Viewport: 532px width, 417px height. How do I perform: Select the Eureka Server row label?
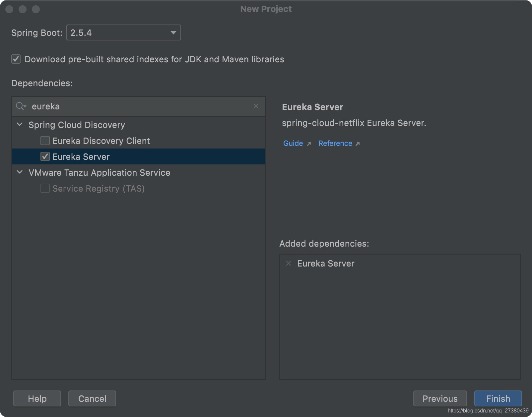click(x=81, y=157)
